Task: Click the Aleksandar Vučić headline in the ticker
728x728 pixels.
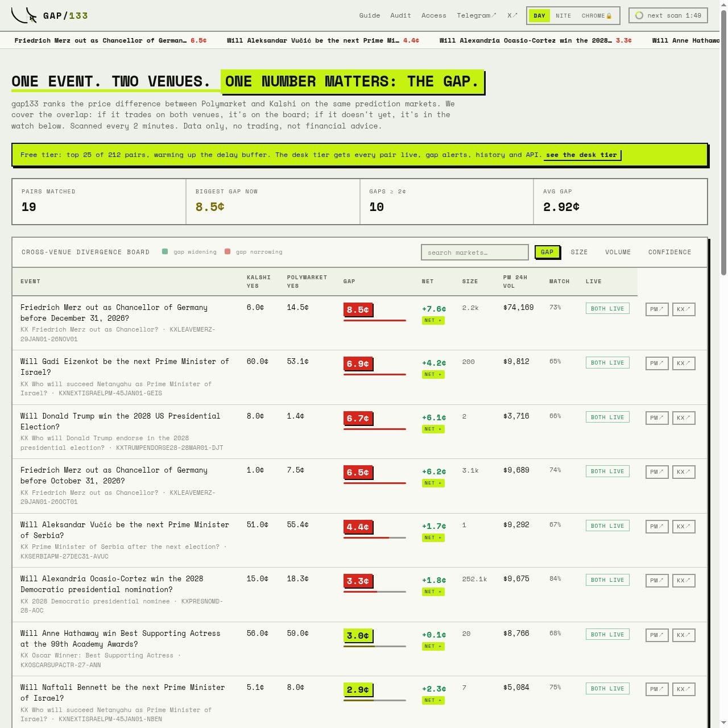Action: pos(323,40)
